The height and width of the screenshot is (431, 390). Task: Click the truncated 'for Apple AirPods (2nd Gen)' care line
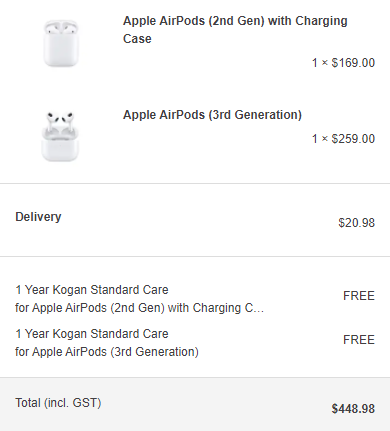(139, 308)
